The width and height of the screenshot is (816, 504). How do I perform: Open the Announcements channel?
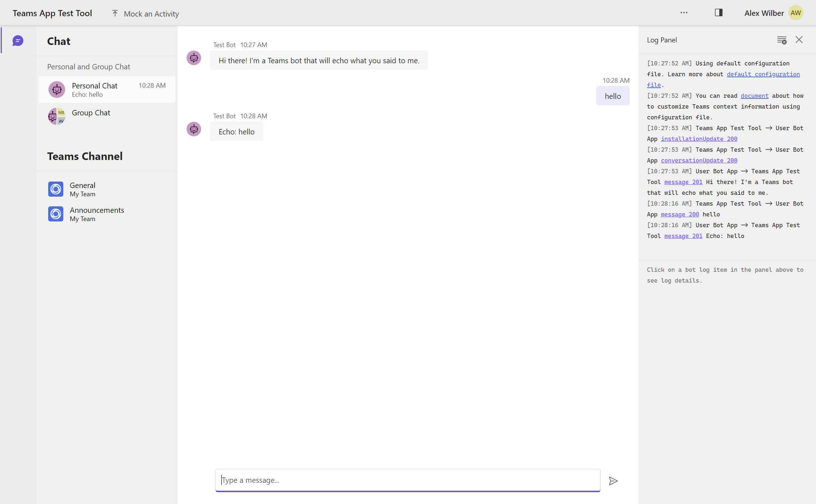(x=96, y=214)
